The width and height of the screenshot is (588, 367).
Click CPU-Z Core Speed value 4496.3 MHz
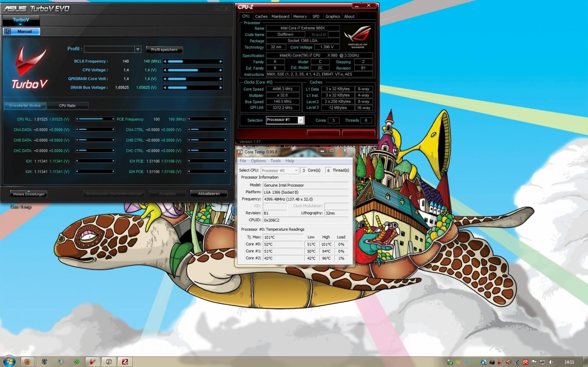[283, 89]
